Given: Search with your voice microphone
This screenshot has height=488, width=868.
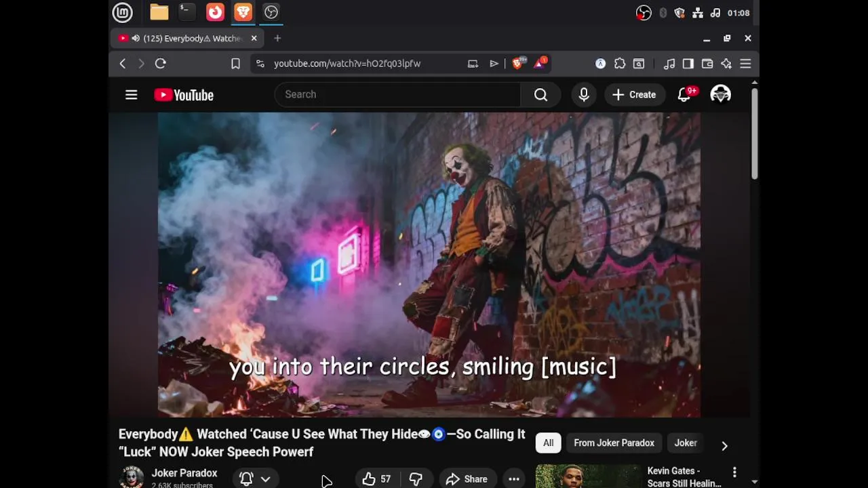Looking at the screenshot, I should coord(584,95).
